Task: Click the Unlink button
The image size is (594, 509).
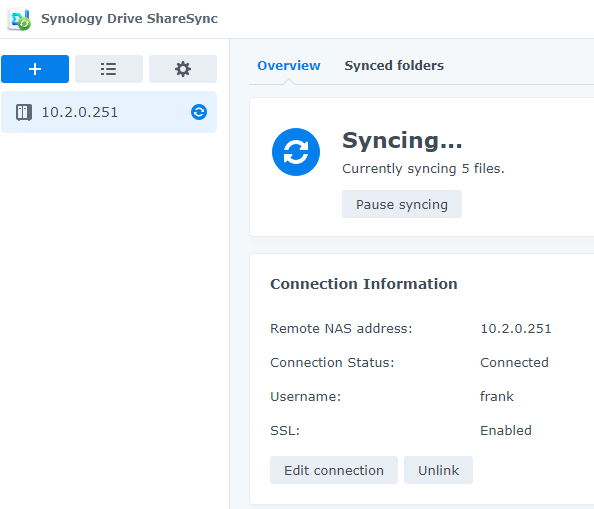Action: point(438,470)
